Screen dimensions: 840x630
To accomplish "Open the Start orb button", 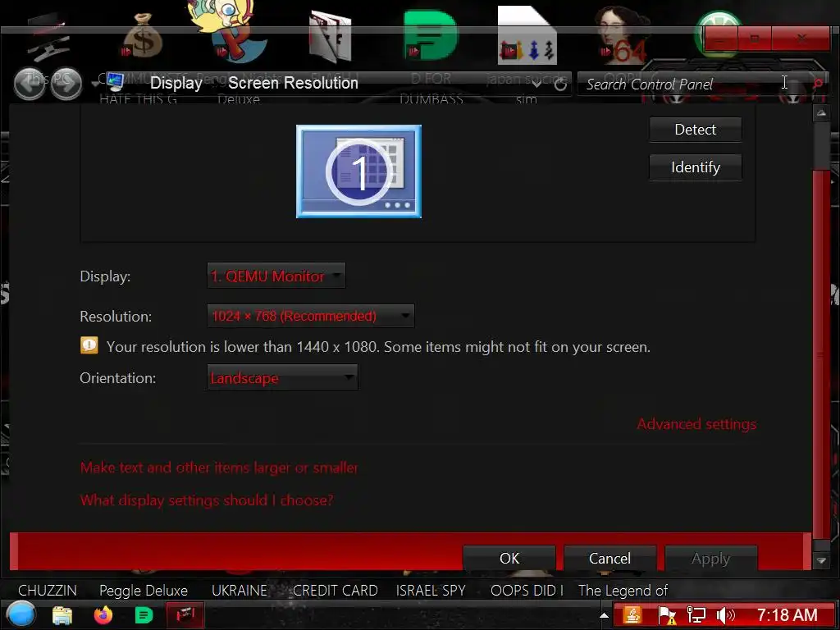I will click(21, 614).
